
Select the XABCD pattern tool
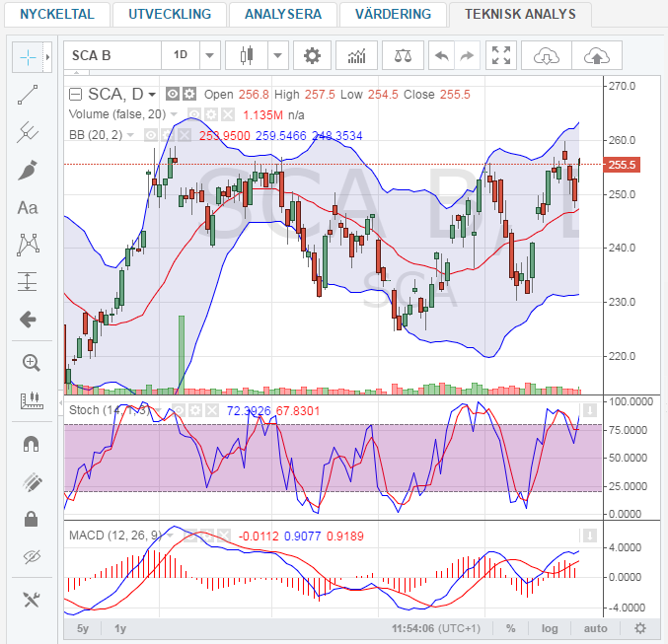click(28, 245)
